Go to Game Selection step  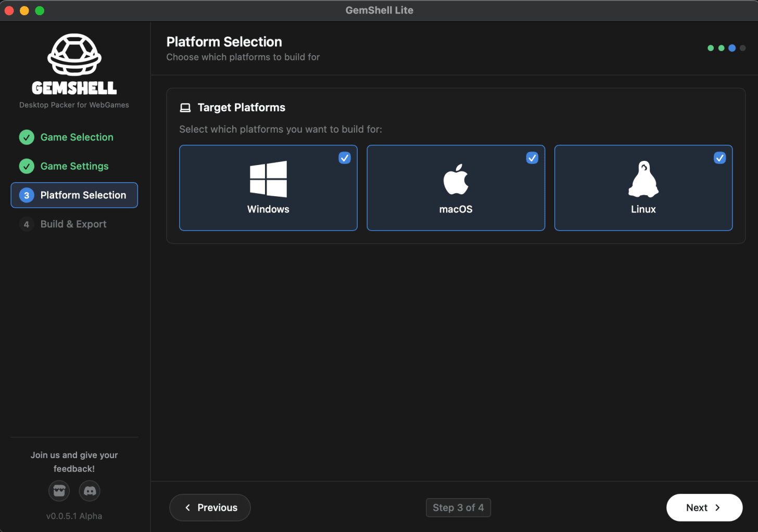[x=74, y=137]
